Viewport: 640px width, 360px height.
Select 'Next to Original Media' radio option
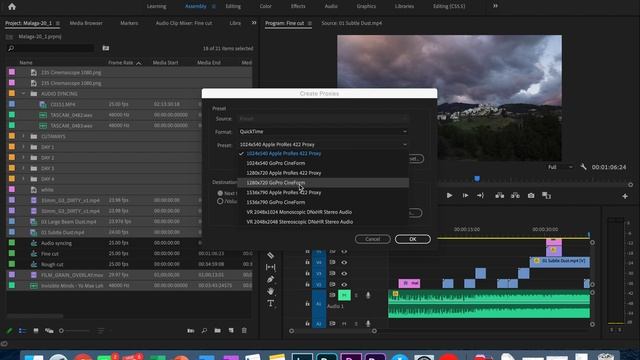[x=220, y=193]
